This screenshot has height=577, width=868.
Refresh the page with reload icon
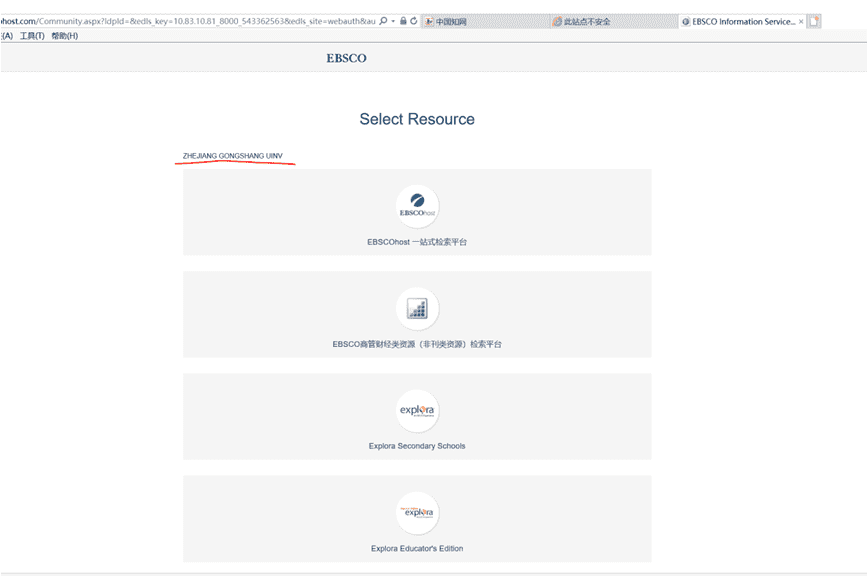point(413,21)
